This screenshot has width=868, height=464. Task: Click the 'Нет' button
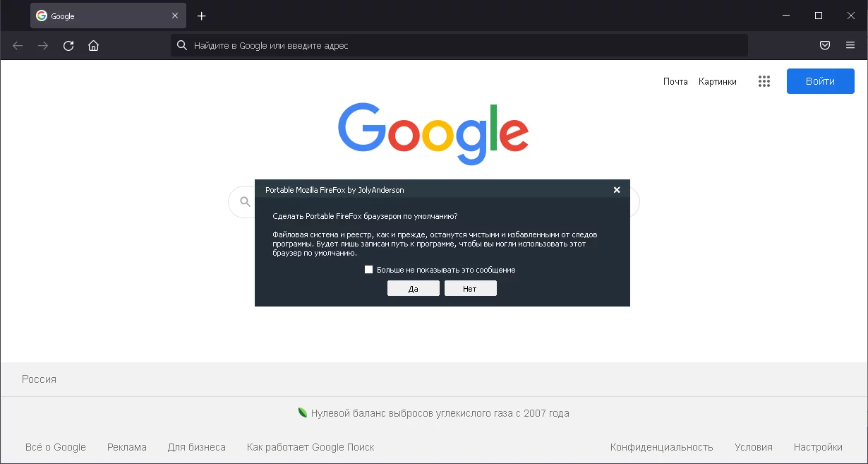pos(471,288)
